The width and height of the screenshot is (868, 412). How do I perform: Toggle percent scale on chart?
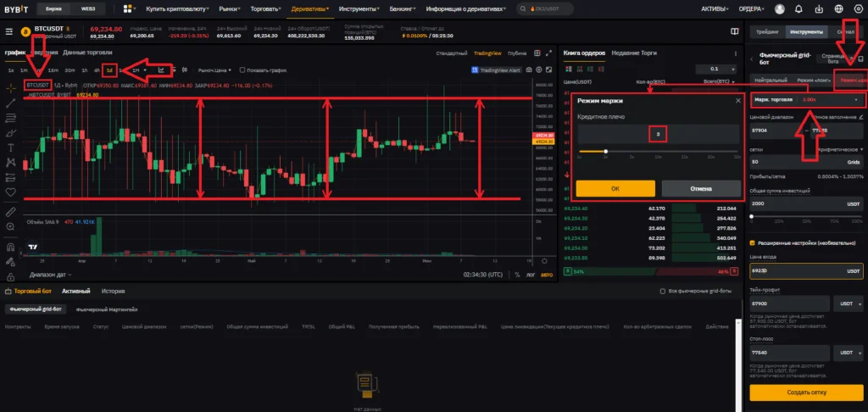[x=517, y=274]
